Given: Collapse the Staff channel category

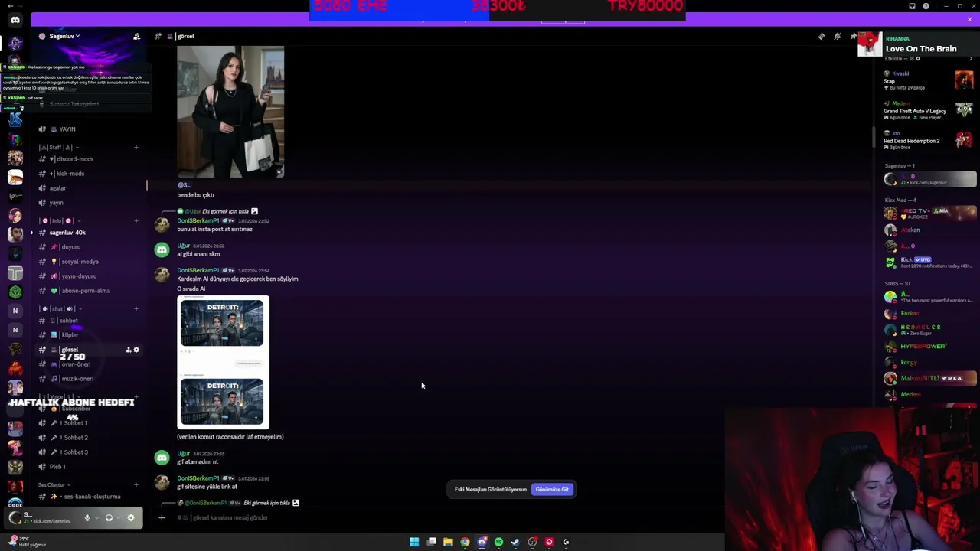Looking at the screenshot, I should coord(59,147).
